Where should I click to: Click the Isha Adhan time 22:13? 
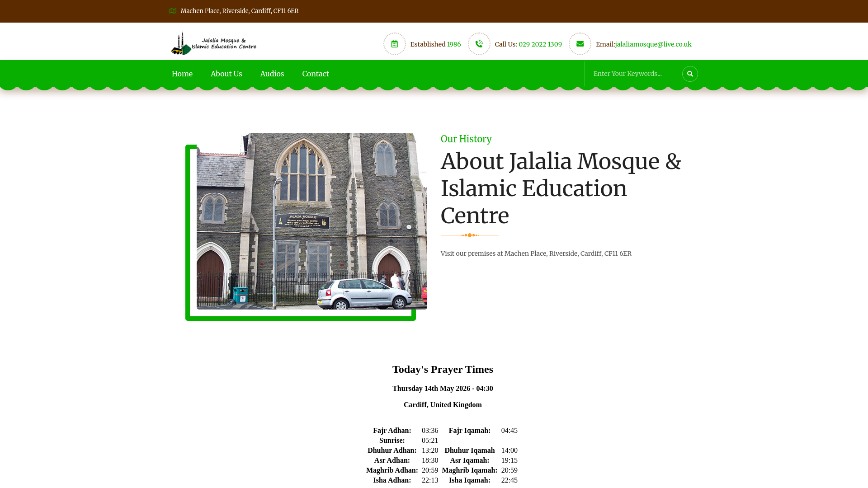click(430, 480)
